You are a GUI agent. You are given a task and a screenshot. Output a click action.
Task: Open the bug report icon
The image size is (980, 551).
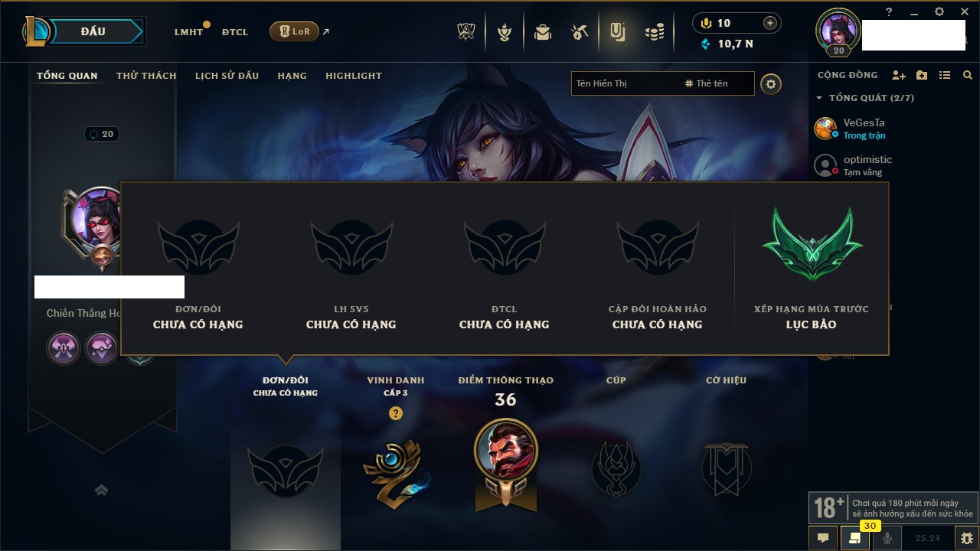point(966,538)
